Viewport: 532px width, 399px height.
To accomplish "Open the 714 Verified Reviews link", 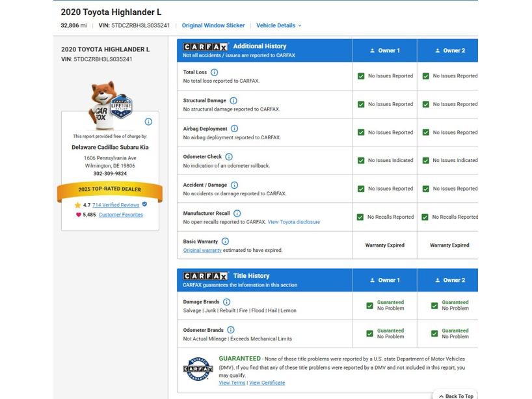I will click(116, 205).
